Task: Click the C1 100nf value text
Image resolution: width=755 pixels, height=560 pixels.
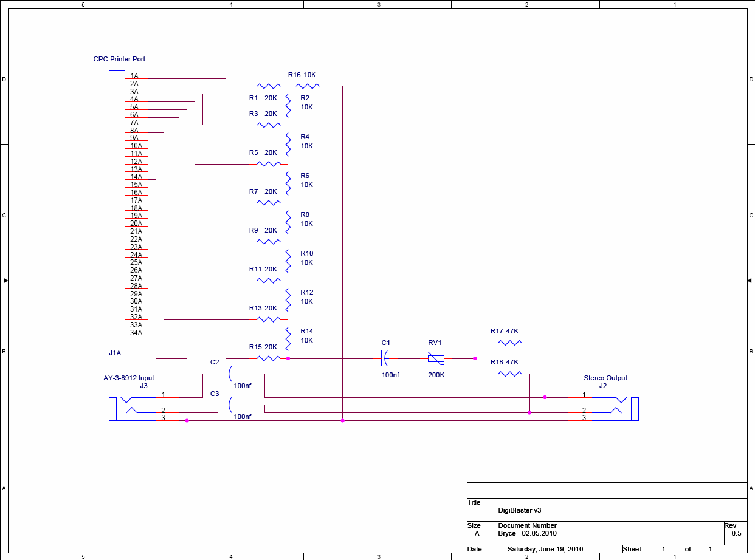Action: tap(390, 375)
